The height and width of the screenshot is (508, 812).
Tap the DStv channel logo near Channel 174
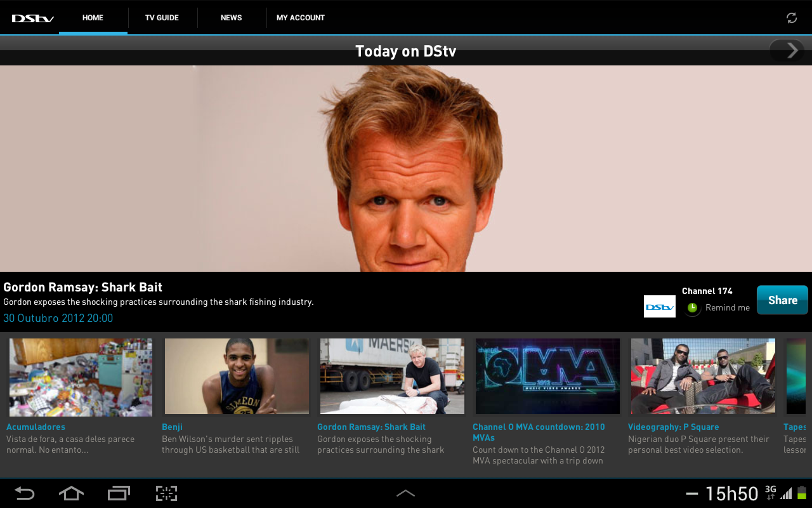[660, 307]
